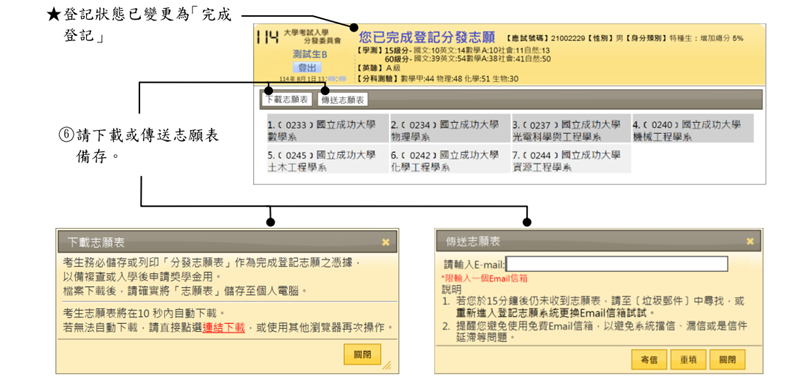Click the 下載志願表 button in the toolbar
Screen dimensions: 800x388
[287, 100]
